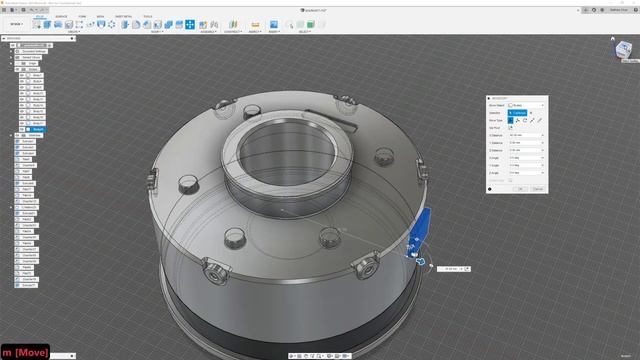Choose the Press Pull tool icon

(x=125, y=24)
